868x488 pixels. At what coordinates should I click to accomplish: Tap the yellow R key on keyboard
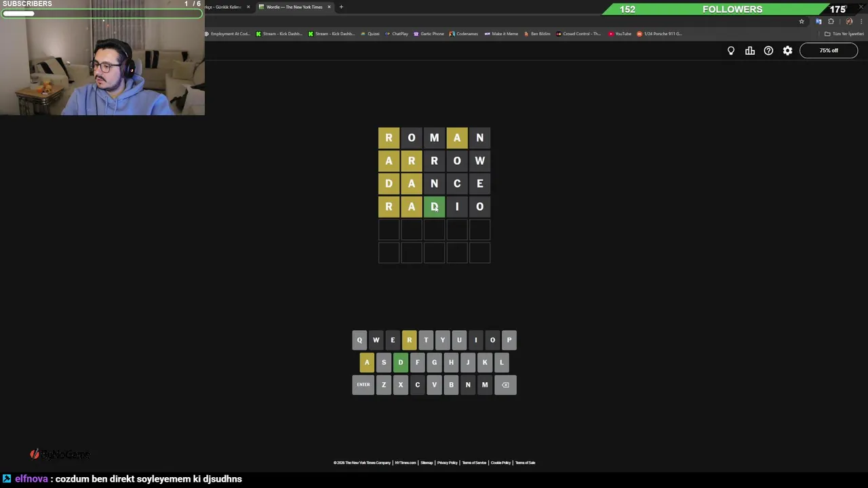(x=409, y=340)
